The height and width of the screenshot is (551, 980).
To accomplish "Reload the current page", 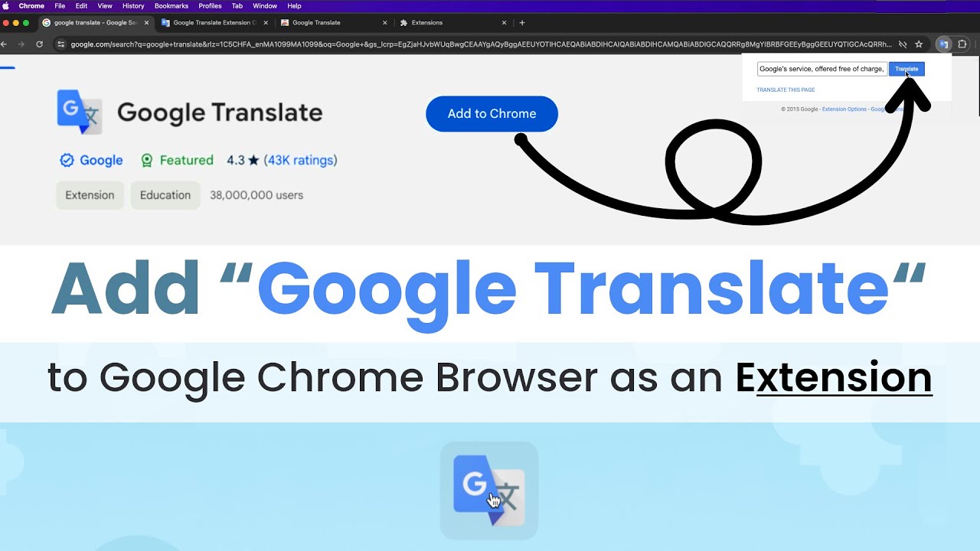I will [x=40, y=44].
